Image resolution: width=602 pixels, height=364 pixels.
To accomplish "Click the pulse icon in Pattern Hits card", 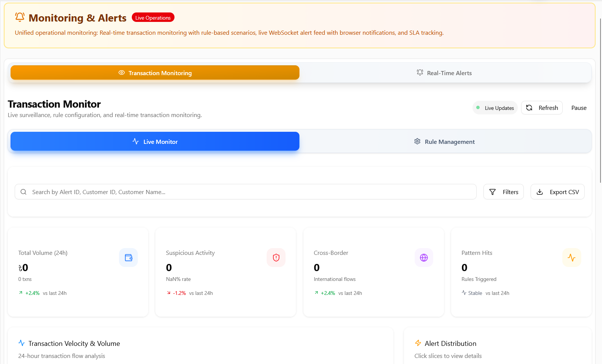I will pyautogui.click(x=571, y=258).
